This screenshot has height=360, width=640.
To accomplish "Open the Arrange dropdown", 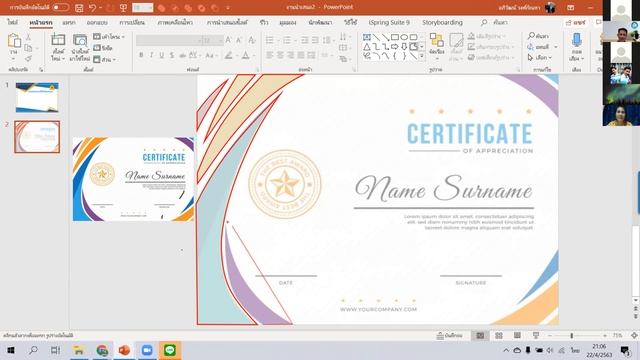I will click(x=437, y=47).
